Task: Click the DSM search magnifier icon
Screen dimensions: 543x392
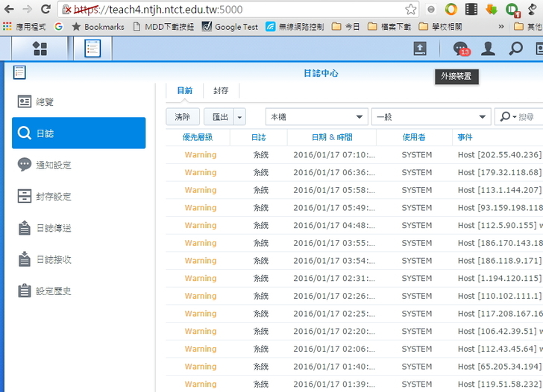Action: pyautogui.click(x=515, y=48)
